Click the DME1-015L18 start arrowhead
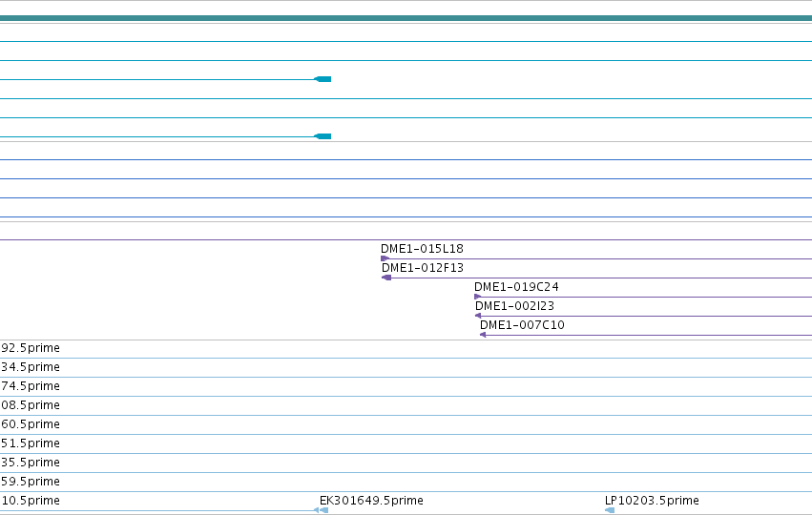This screenshot has width=812, height=515. 385,258
